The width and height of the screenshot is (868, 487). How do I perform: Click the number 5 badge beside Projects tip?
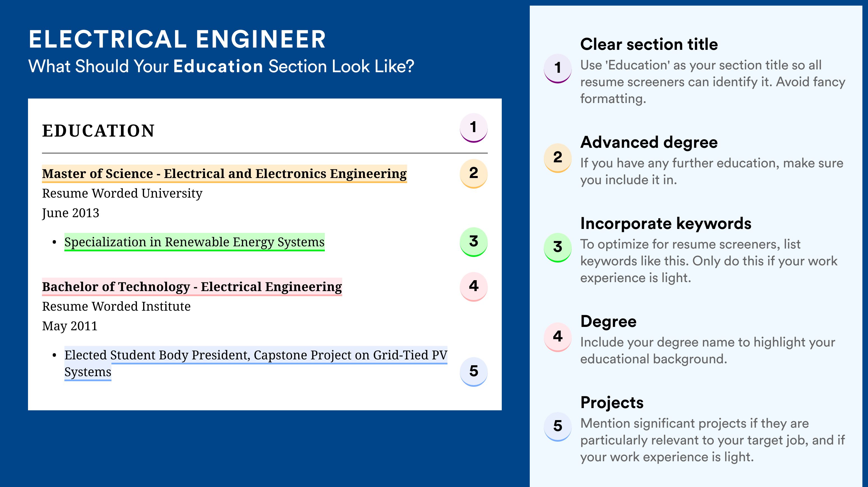[x=558, y=427]
